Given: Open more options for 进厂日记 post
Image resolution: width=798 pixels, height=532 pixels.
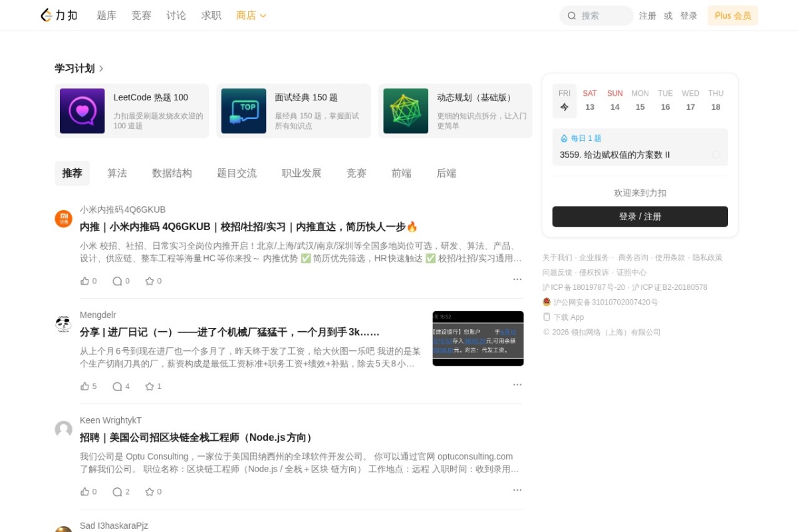Looking at the screenshot, I should [x=517, y=384].
